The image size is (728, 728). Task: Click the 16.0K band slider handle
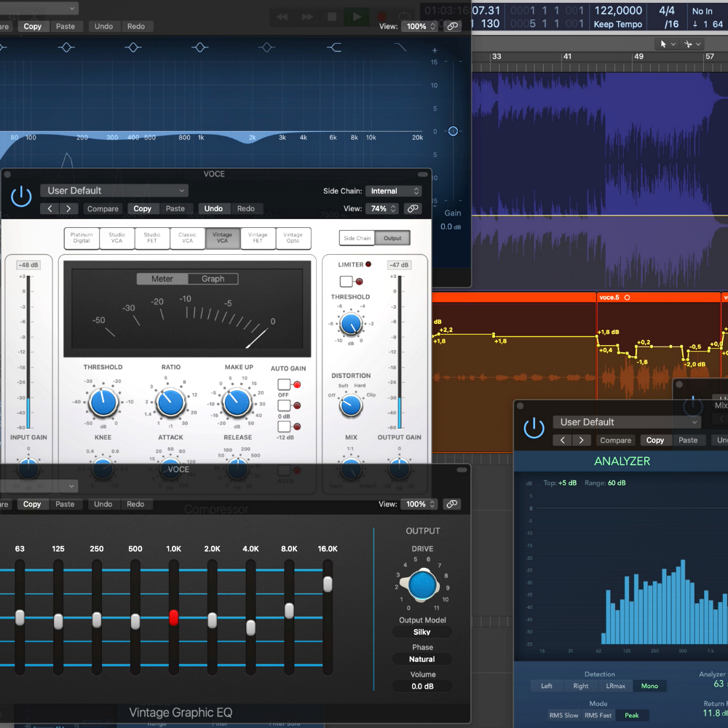coord(328,584)
